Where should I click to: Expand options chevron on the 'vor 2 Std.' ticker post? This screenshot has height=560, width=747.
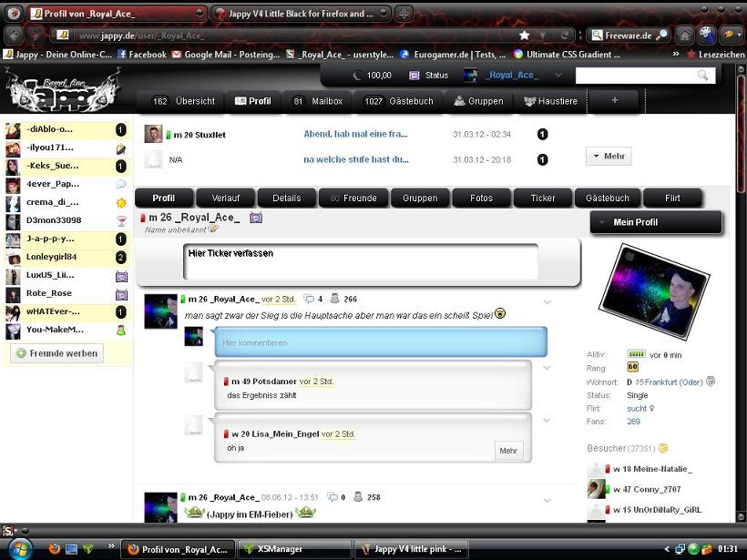click(547, 302)
